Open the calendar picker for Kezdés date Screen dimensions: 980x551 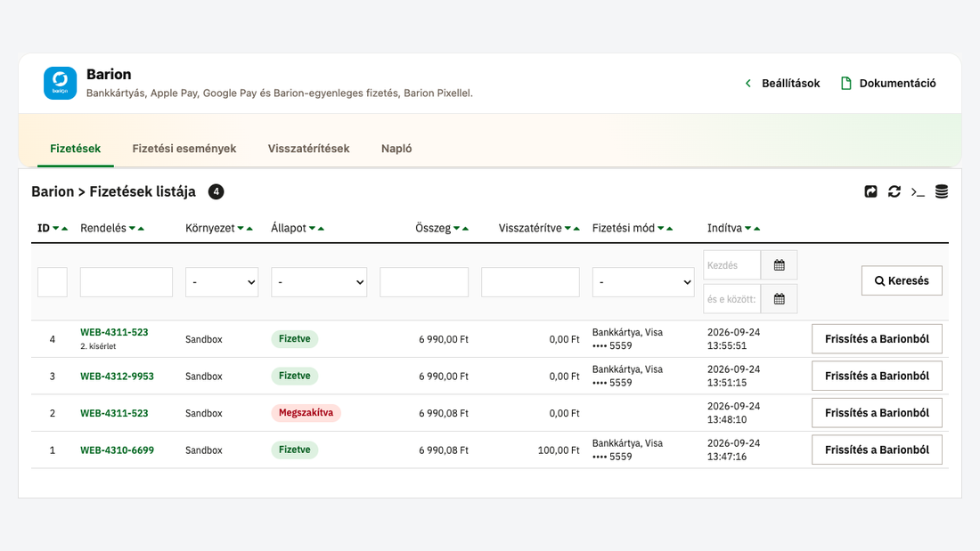(780, 265)
